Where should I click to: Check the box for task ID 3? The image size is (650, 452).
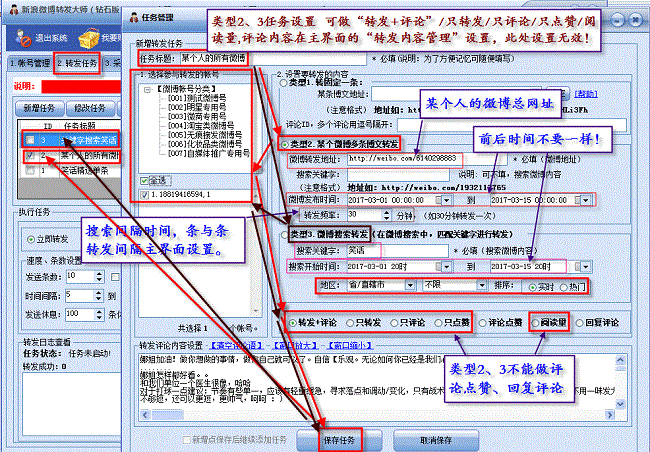tap(30, 140)
